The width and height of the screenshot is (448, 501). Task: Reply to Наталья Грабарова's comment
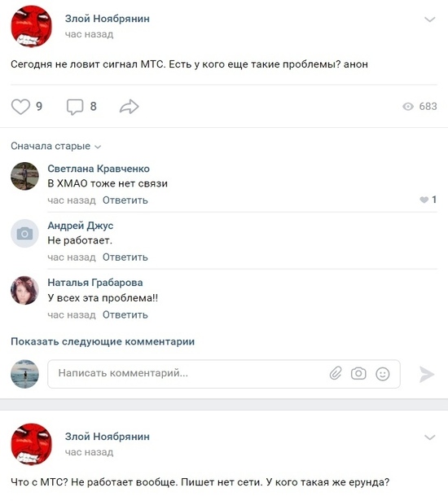(x=125, y=315)
